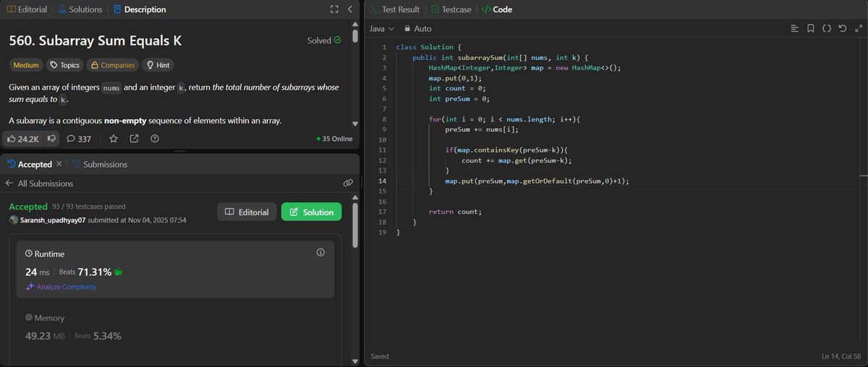
Task: Collapse the description panel with left chevron
Action: pyautogui.click(x=349, y=9)
